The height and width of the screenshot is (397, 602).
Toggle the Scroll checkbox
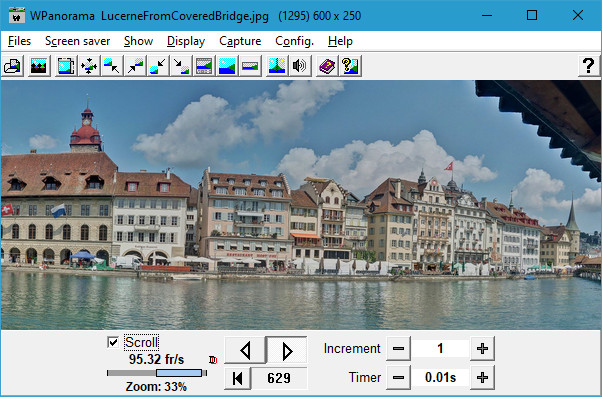113,342
